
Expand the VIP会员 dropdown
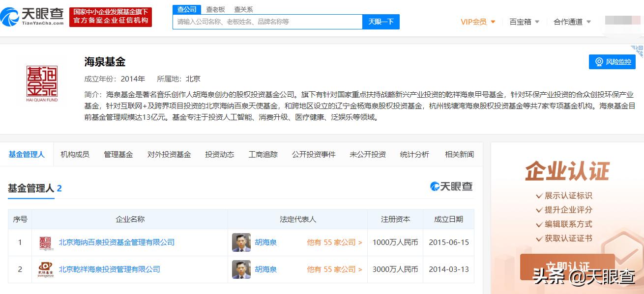(474, 22)
